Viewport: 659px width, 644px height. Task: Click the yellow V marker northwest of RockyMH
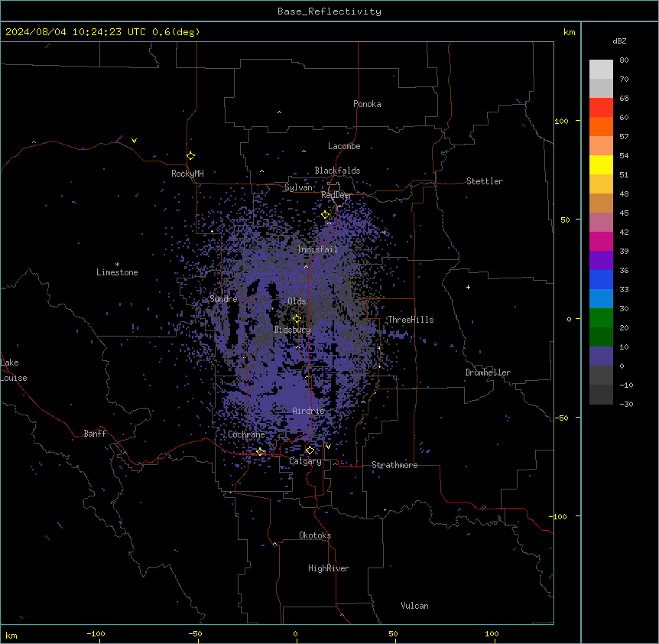point(134,141)
